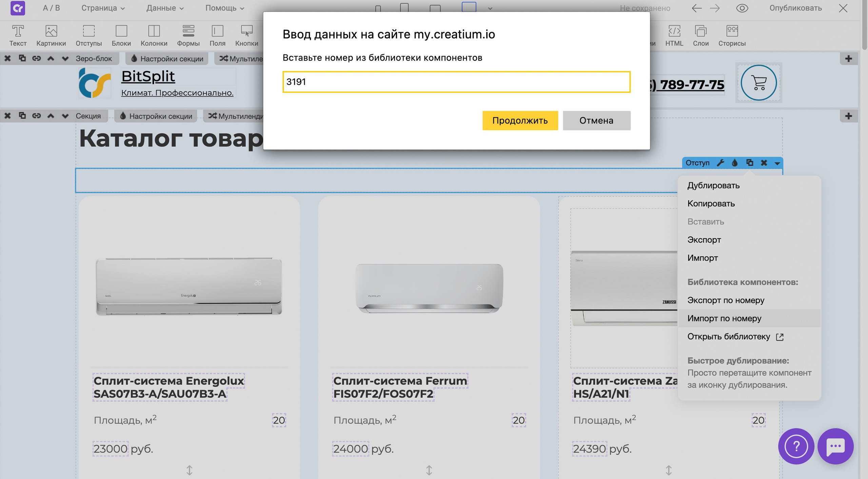This screenshot has height=479, width=868.
Task: Click the undo arrow icon
Action: coord(696,8)
